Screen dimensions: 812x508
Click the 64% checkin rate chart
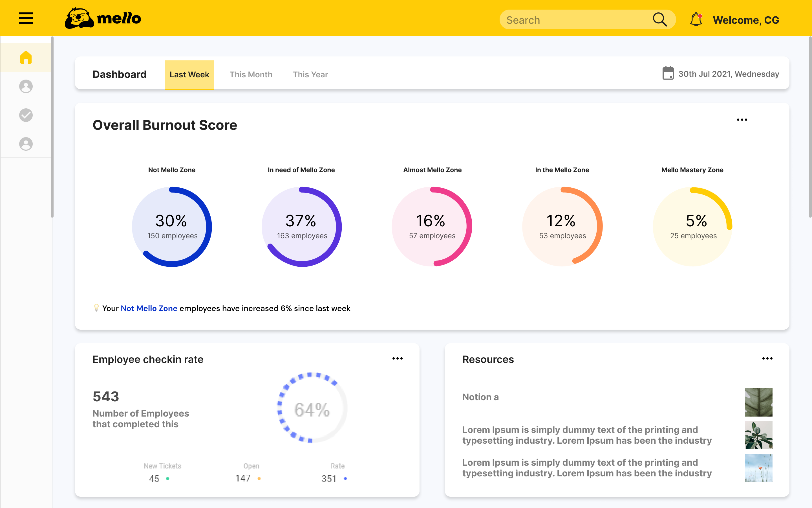click(x=312, y=408)
